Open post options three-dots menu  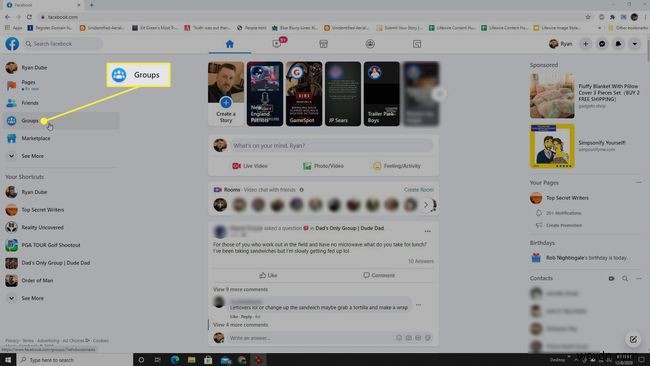click(427, 231)
